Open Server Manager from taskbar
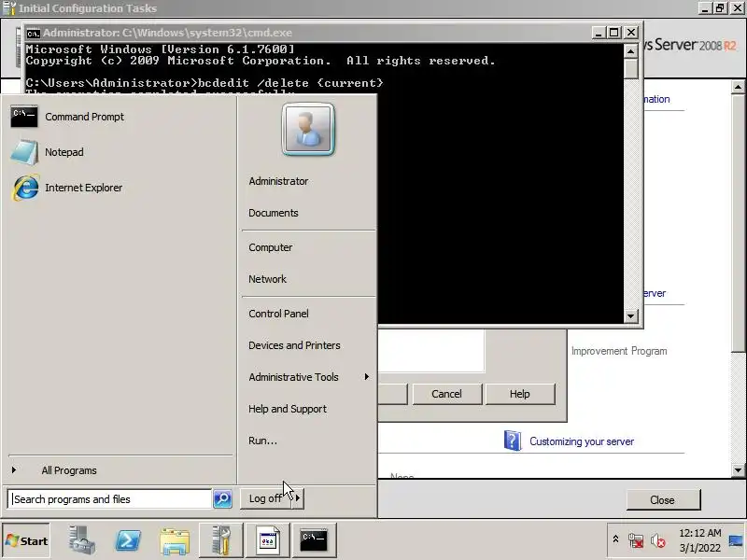 (x=81, y=540)
